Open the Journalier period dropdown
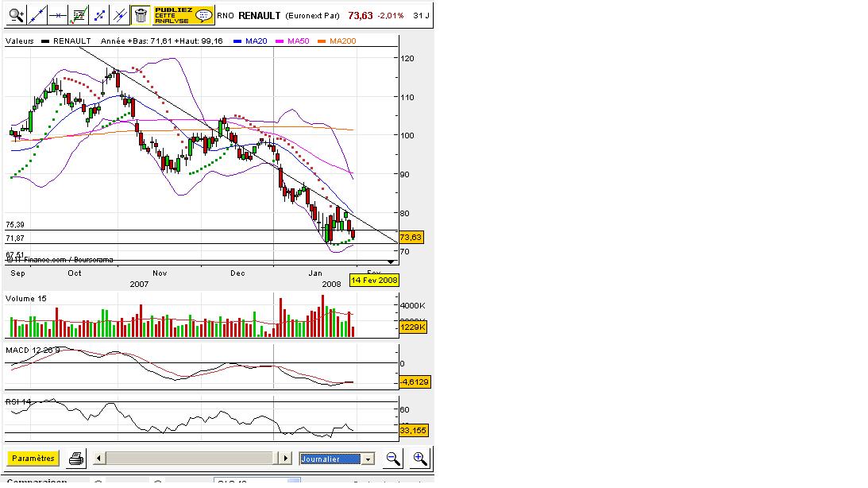 [337, 459]
